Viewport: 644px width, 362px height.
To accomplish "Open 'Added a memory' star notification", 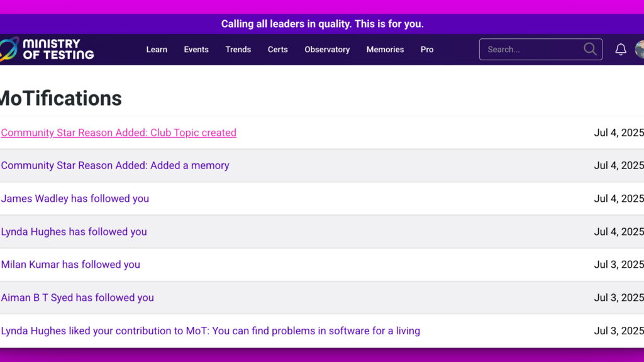I will [x=115, y=166].
